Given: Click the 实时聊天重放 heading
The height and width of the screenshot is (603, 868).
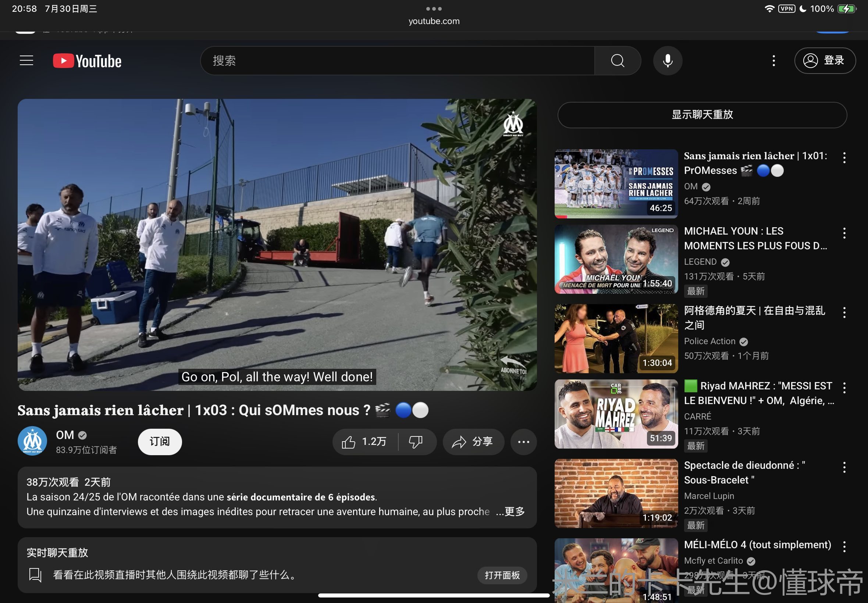Looking at the screenshot, I should pos(57,553).
